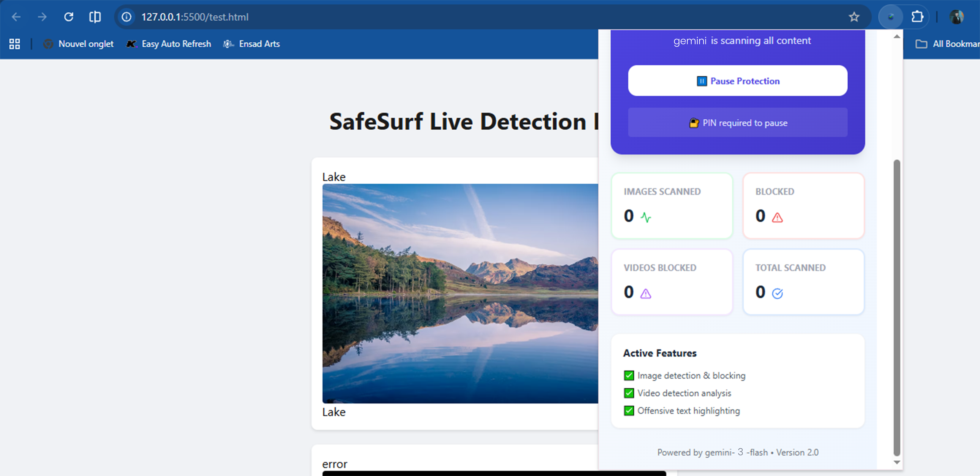Toggle Image detection & blocking checkbox
The height and width of the screenshot is (476, 980).
coord(629,375)
